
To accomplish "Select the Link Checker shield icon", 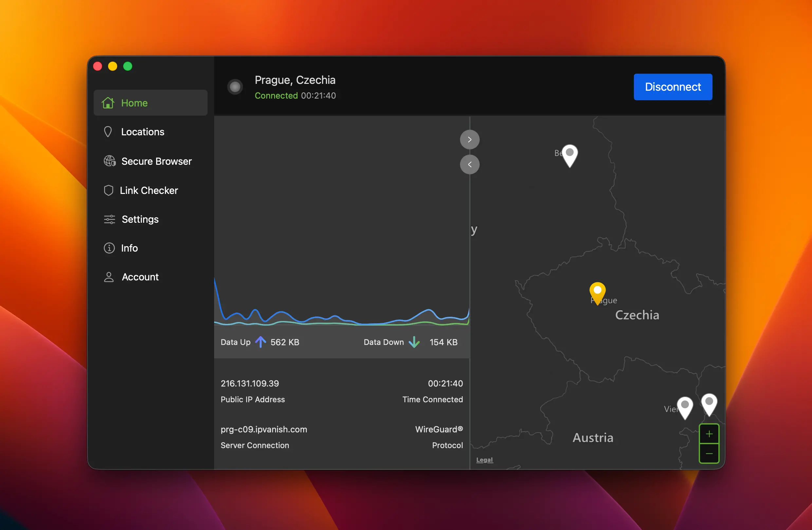I will tap(108, 190).
